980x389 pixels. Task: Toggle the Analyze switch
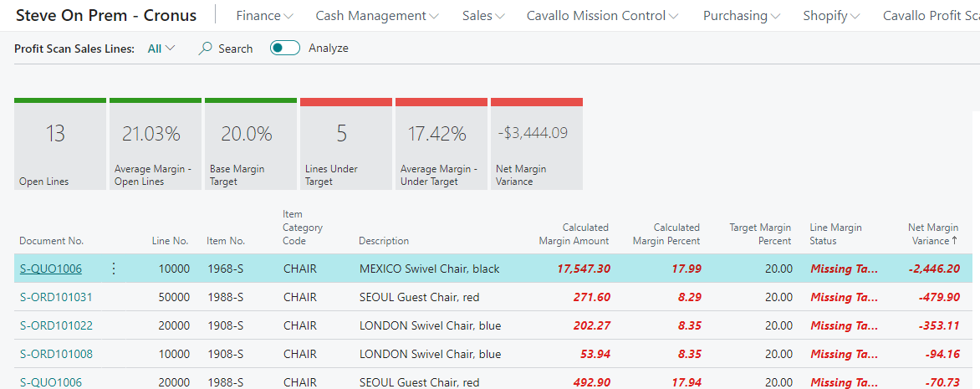pyautogui.click(x=285, y=49)
